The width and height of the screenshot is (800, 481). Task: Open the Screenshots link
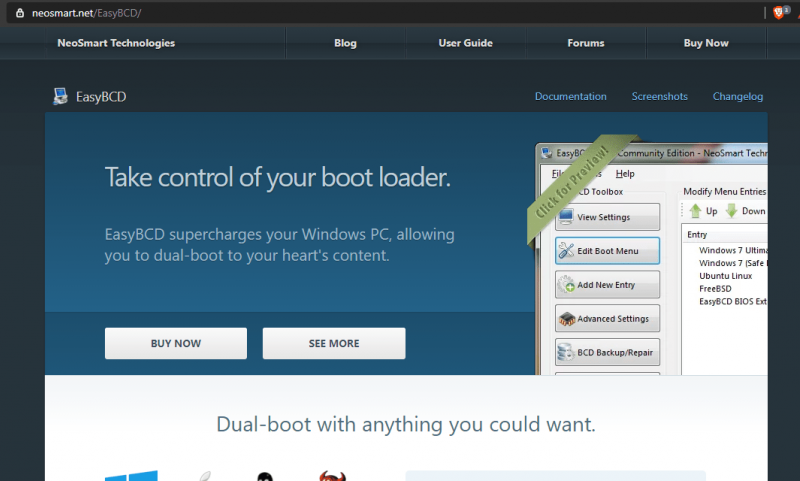[x=659, y=96]
